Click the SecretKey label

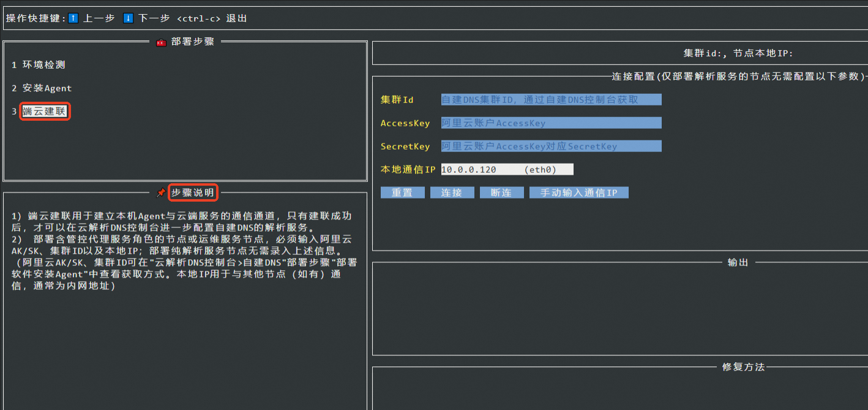(x=405, y=146)
